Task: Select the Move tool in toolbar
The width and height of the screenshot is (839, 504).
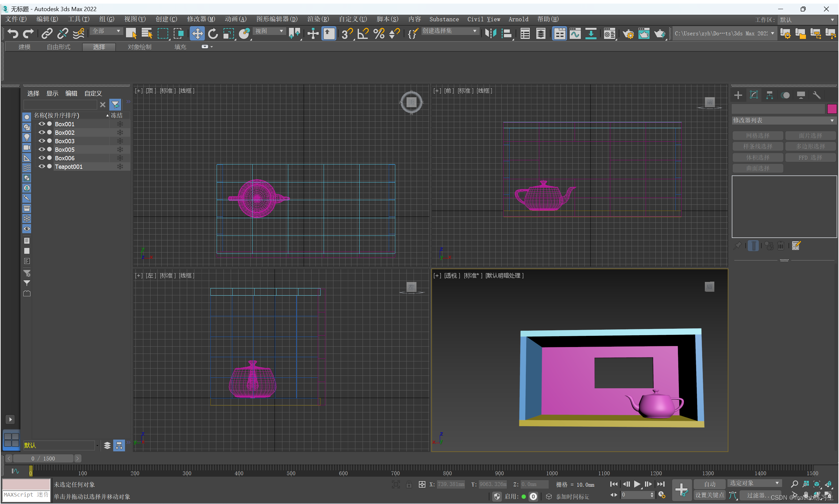Action: [x=197, y=33]
